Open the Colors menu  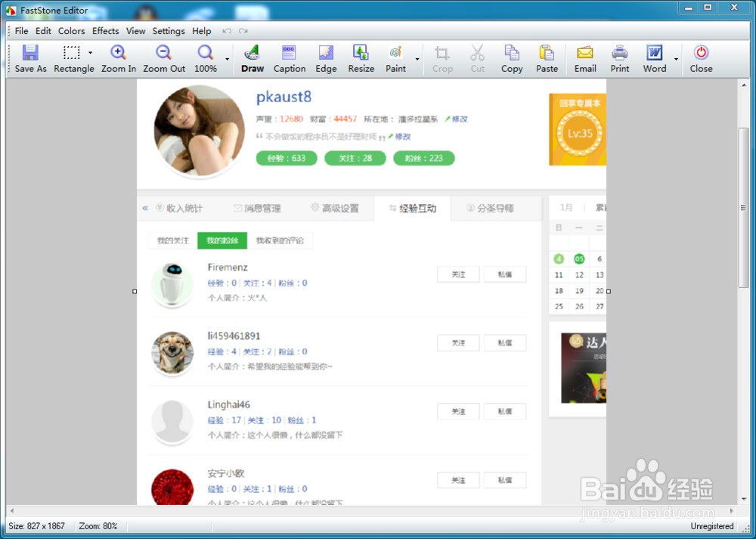pyautogui.click(x=71, y=31)
